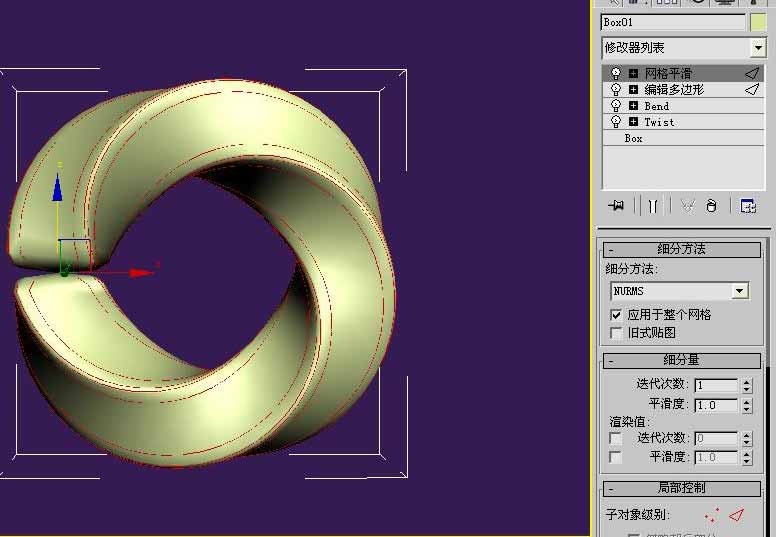Expand the Bend modifier sub-objects
This screenshot has height=537, width=776.
tap(633, 105)
